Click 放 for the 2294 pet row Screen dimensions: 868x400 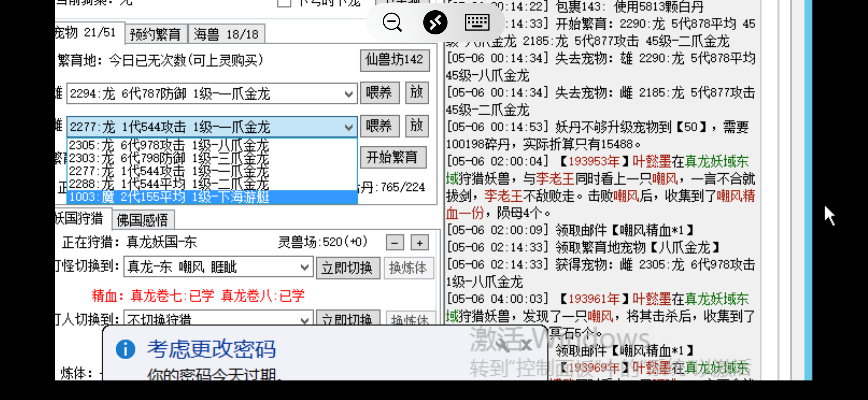tap(417, 93)
